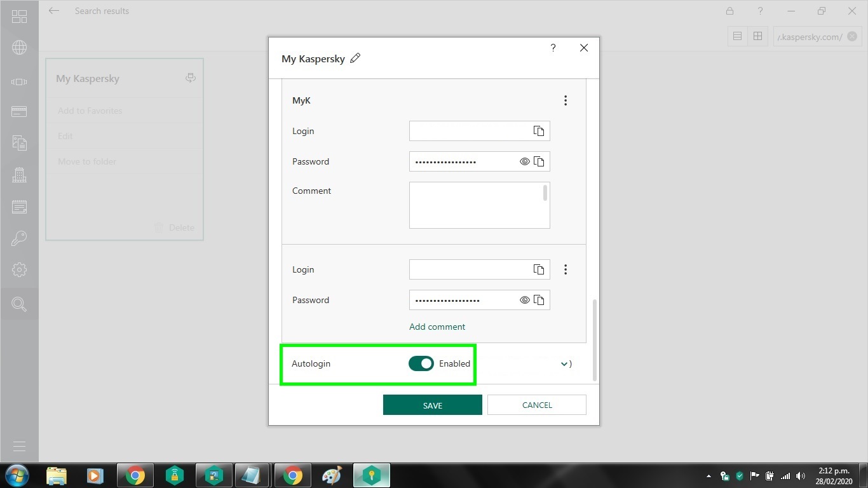Click the pencil icon beside My Kaspersky title

[355, 58]
